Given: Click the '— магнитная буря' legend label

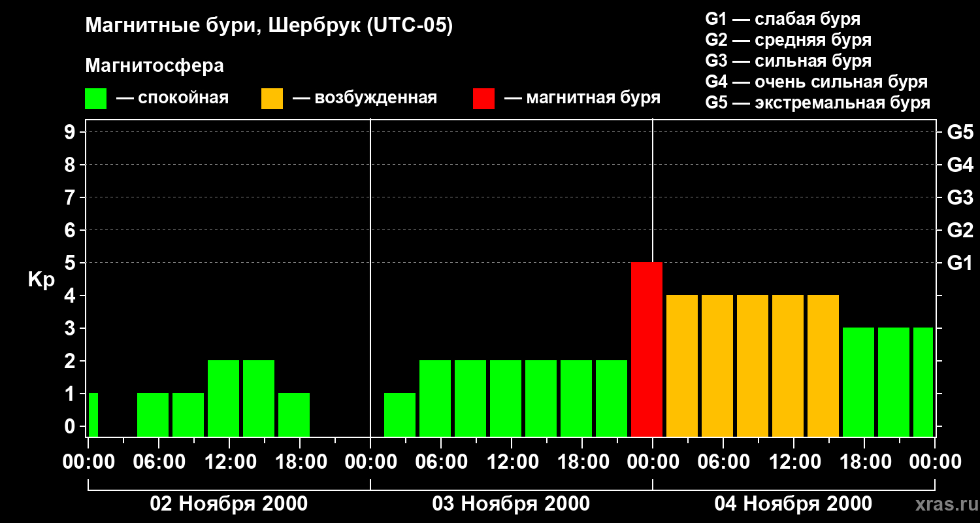Looking at the screenshot, I should click(582, 98).
